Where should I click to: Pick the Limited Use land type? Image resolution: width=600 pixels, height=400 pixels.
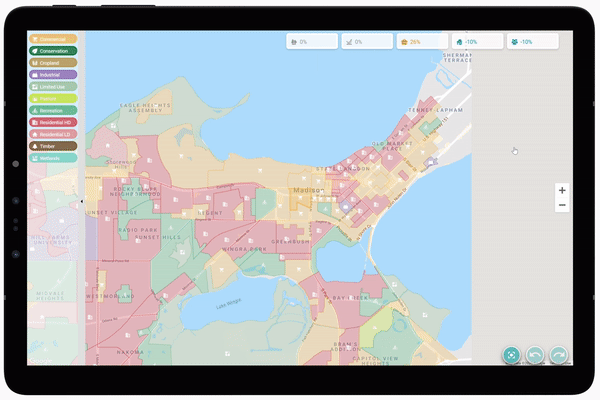point(53,87)
